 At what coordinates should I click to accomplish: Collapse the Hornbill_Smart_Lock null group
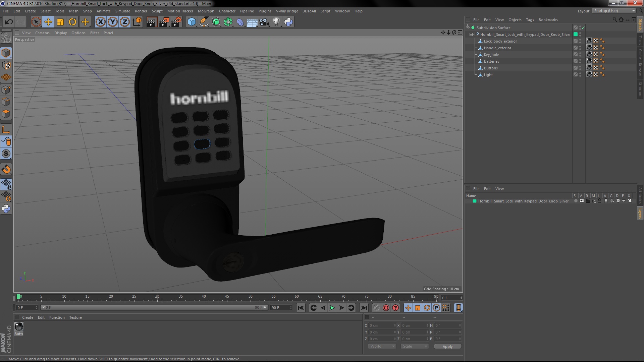pyautogui.click(x=471, y=34)
